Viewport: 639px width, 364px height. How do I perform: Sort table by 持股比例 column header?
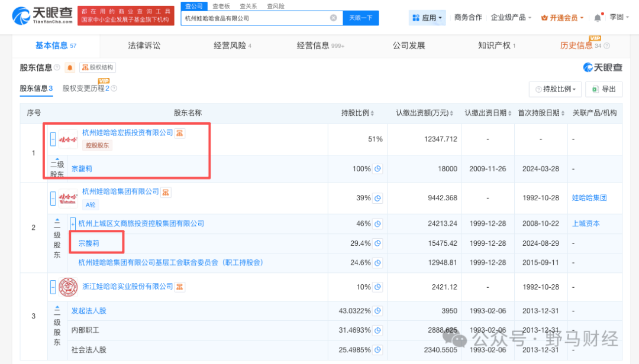pyautogui.click(x=357, y=113)
